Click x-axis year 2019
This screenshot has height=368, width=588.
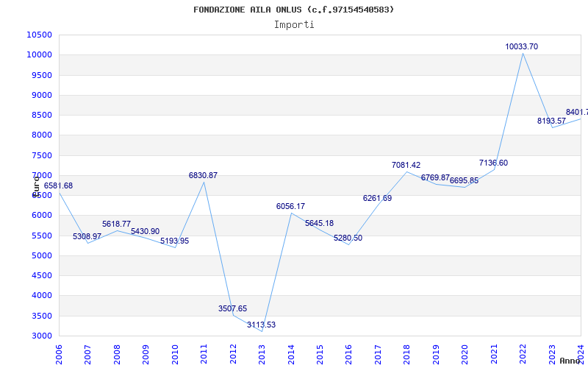coord(436,355)
